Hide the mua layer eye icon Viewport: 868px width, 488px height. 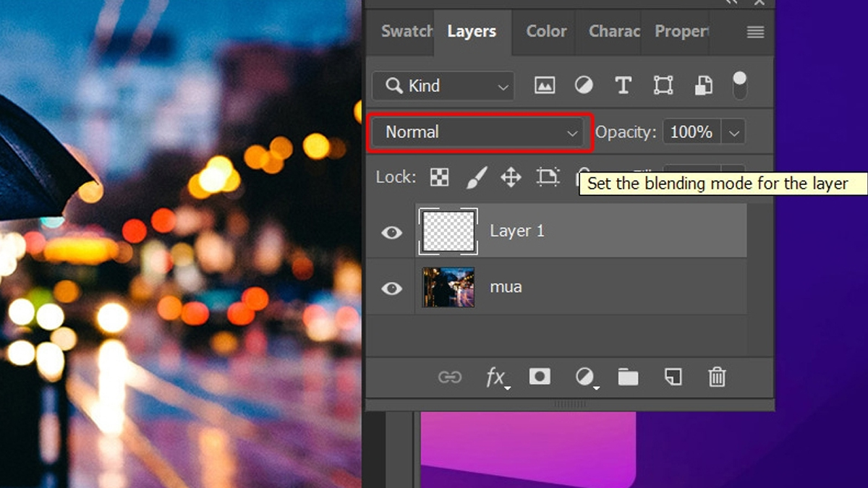click(391, 288)
